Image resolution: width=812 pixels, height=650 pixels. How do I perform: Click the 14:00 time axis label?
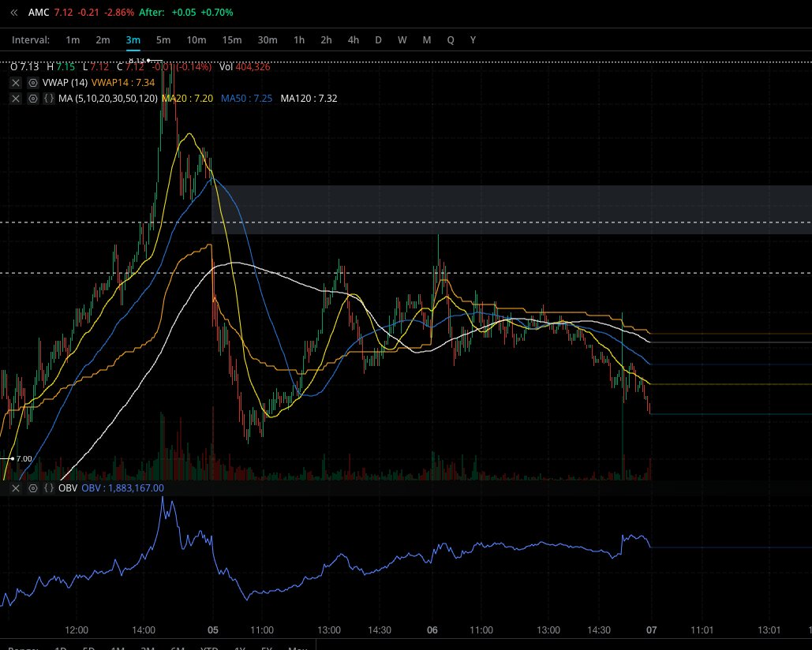(144, 630)
